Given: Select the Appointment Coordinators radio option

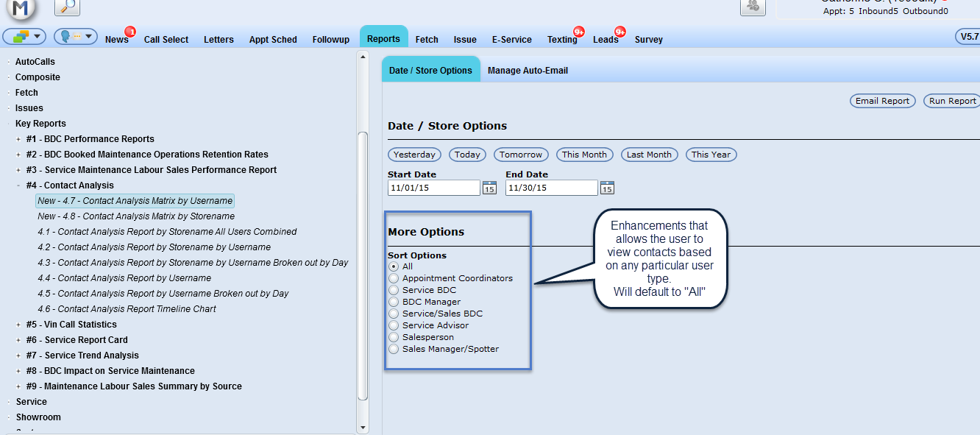Looking at the screenshot, I should click(394, 278).
